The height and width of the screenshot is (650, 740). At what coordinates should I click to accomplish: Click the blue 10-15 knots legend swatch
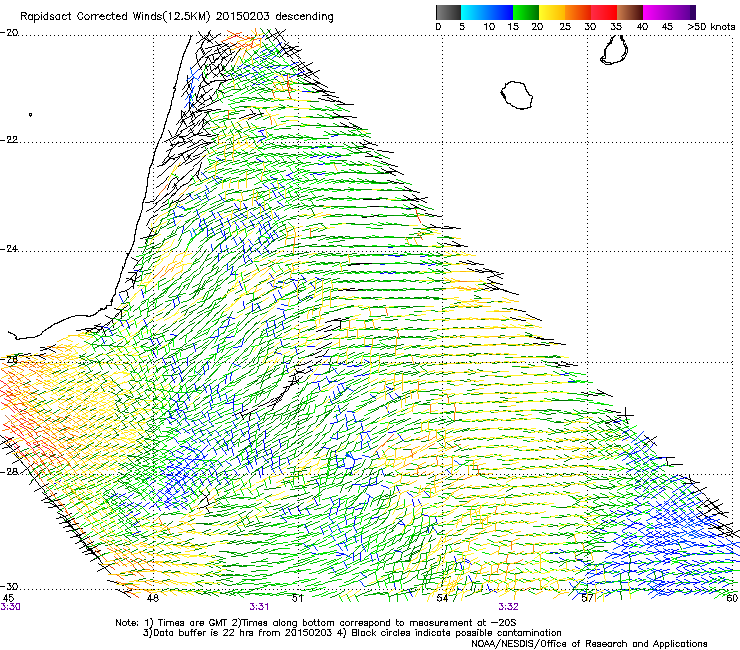tap(499, 12)
